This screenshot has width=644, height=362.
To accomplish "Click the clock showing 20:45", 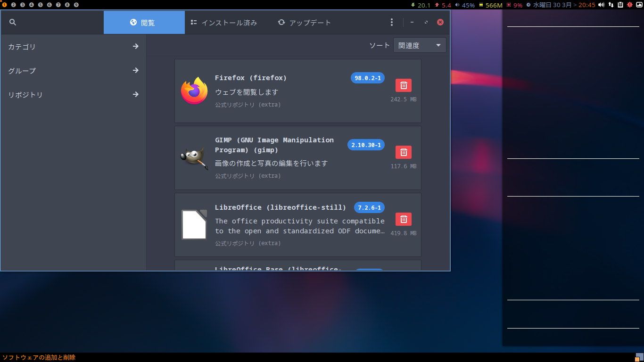I will tap(587, 5).
